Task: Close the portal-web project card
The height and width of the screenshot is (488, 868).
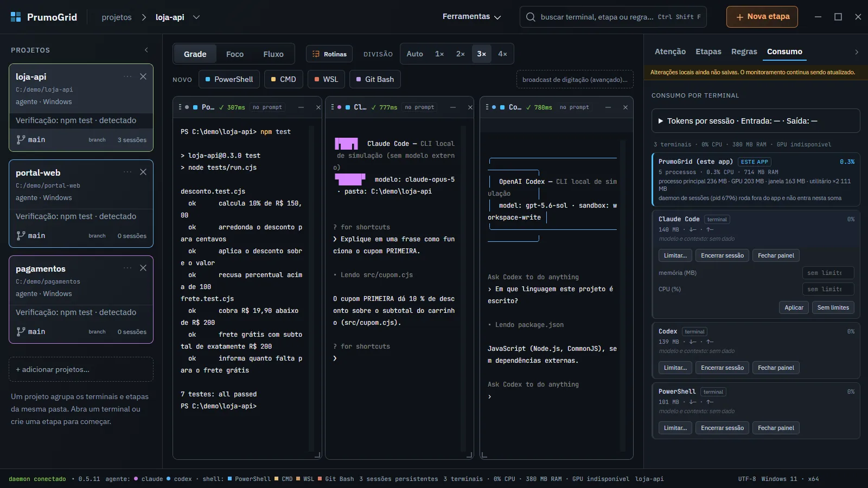Action: pyautogui.click(x=143, y=172)
